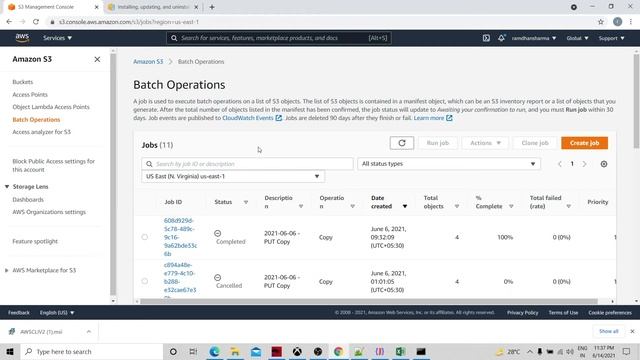
Task: Go to previous page of jobs
Action: click(560, 164)
